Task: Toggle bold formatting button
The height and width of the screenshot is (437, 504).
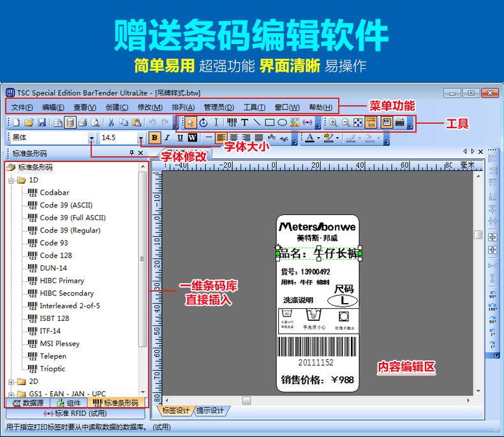Action: (154, 138)
